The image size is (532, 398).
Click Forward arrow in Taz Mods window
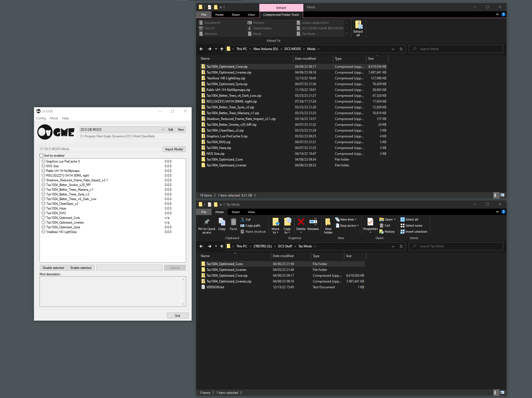pos(210,246)
